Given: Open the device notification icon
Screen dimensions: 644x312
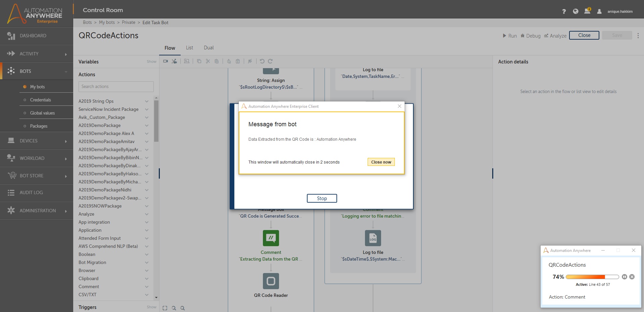Looking at the screenshot, I should 587,11.
